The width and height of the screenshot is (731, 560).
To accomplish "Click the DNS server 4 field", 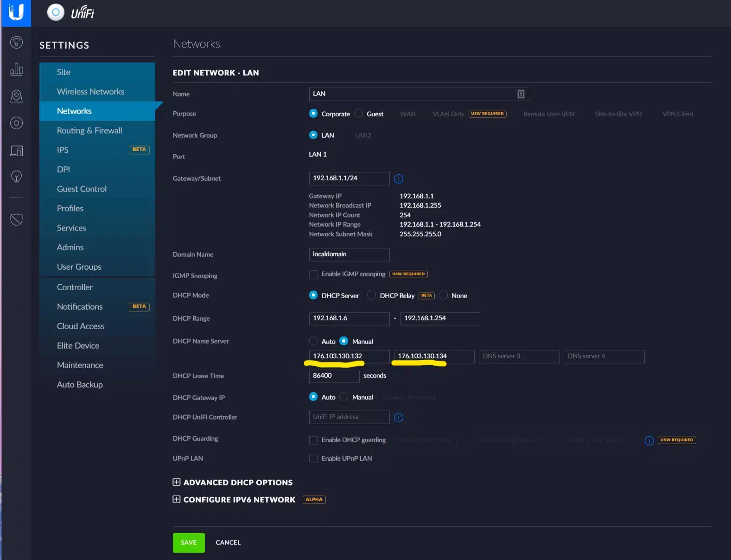I will coord(604,356).
